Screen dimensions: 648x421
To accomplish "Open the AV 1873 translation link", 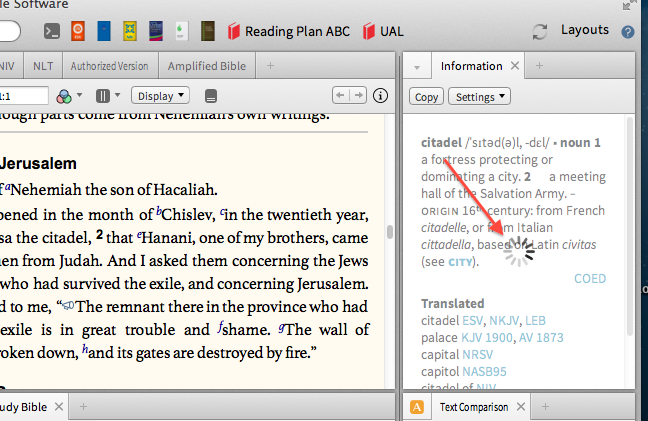I will click(541, 338).
